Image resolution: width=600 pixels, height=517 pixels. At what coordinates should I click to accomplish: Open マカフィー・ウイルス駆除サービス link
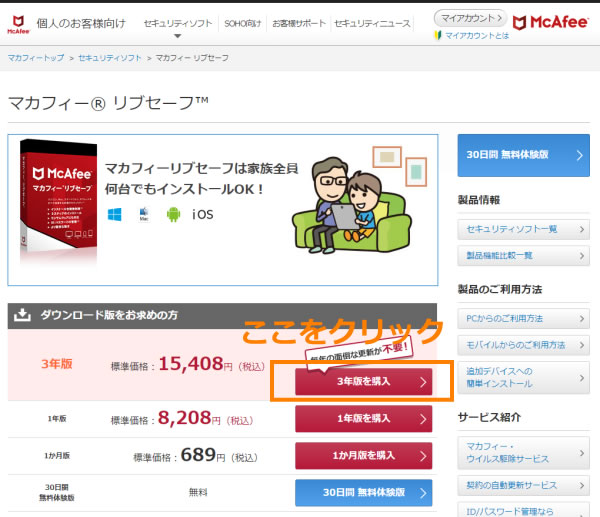[523, 453]
